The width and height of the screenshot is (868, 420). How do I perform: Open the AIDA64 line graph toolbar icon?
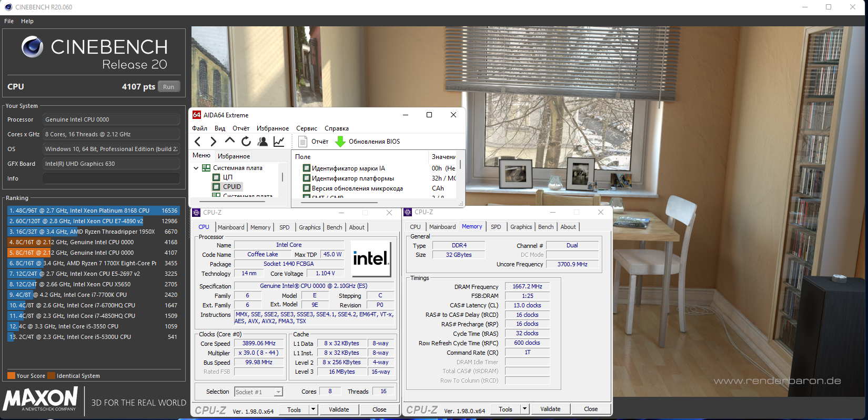279,142
